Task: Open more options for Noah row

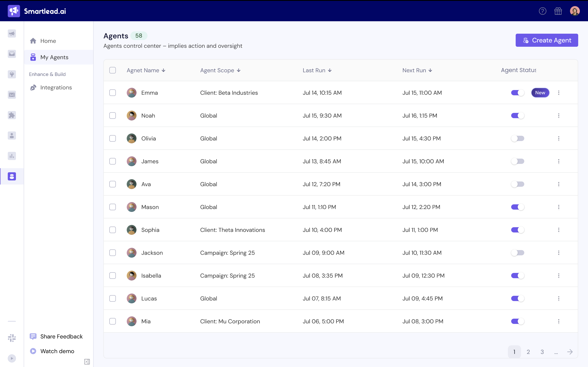Action: tap(559, 116)
